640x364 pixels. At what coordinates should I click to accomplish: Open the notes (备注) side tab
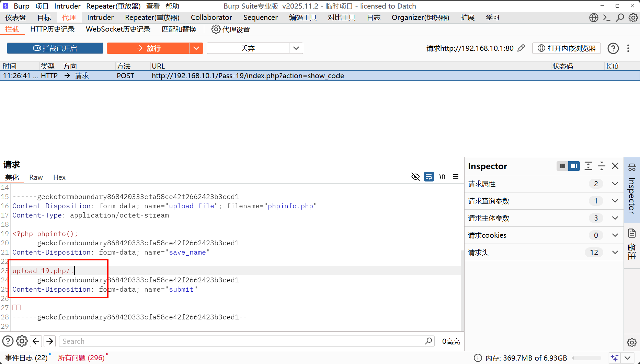point(632,245)
